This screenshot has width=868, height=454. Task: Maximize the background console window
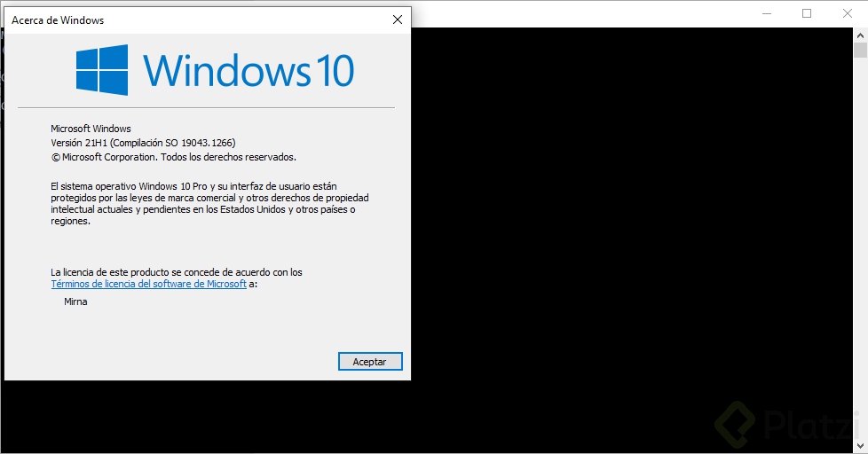click(807, 14)
